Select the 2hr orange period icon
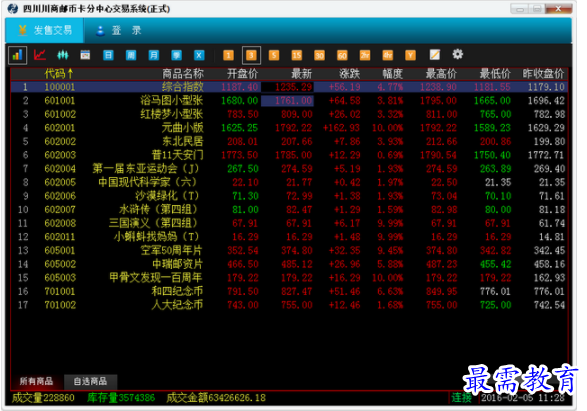 365,55
